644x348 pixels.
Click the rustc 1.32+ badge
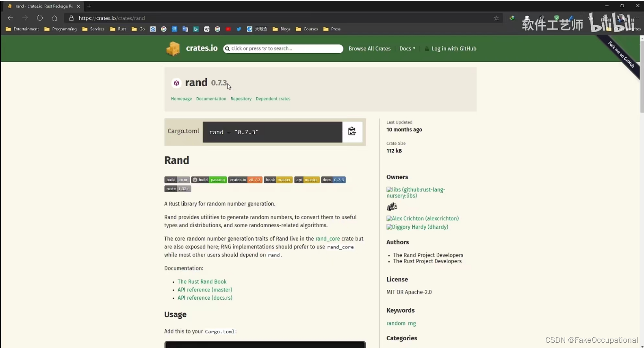coord(178,189)
